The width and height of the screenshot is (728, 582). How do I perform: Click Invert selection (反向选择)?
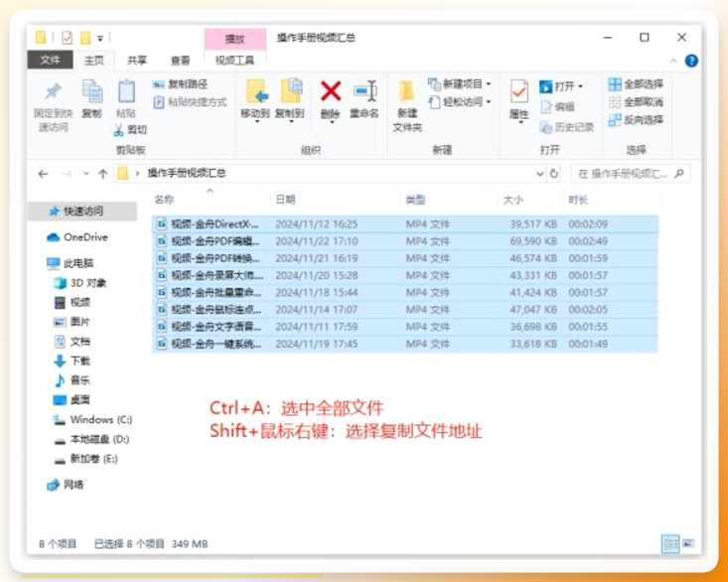click(636, 120)
